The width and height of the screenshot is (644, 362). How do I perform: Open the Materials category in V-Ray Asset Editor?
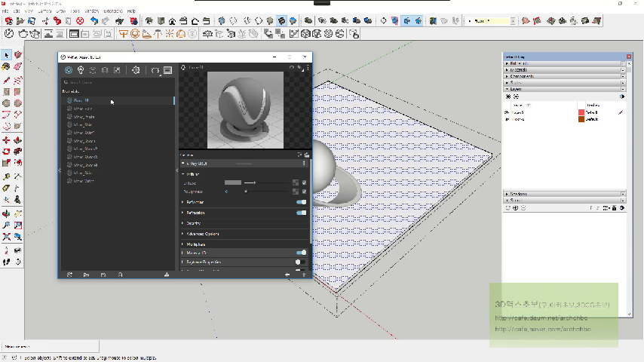coord(69,70)
